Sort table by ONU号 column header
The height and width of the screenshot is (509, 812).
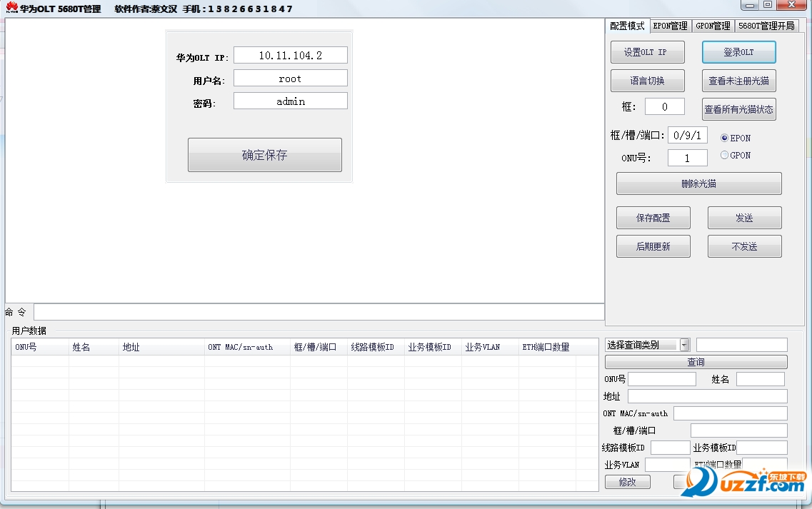[x=40, y=347]
